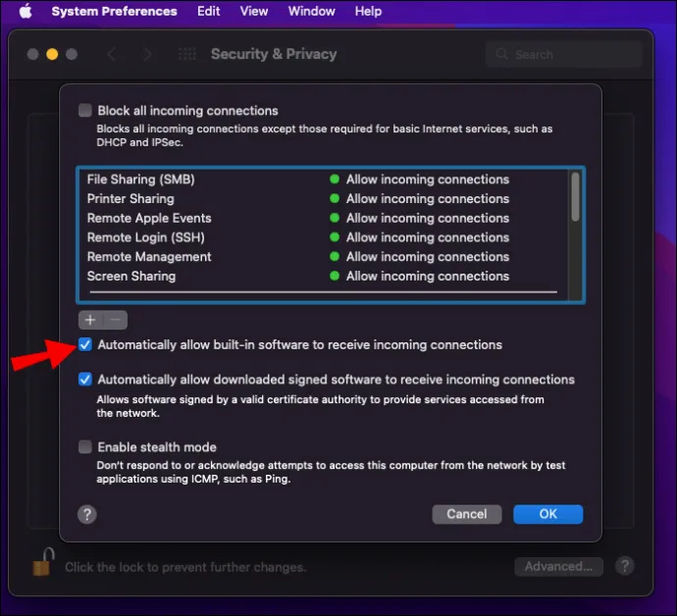Viewport: 677px width, 616px height.
Task: Open Allow incoming connections option for Remote Management
Action: 428,257
